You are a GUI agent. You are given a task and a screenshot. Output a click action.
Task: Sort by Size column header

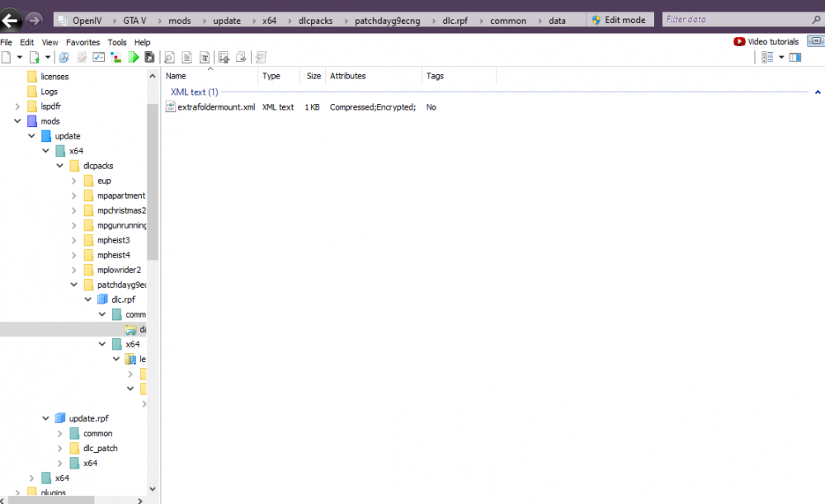coord(313,76)
